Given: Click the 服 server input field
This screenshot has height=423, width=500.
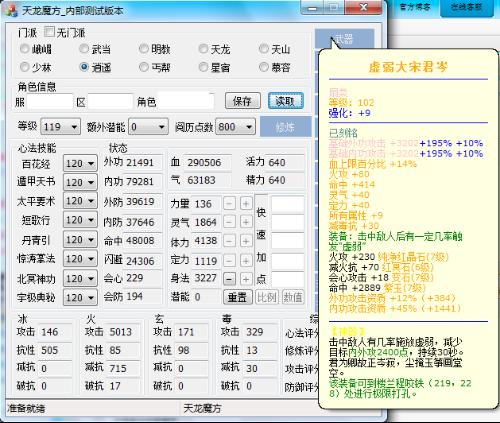Looking at the screenshot, I should click(x=50, y=101).
